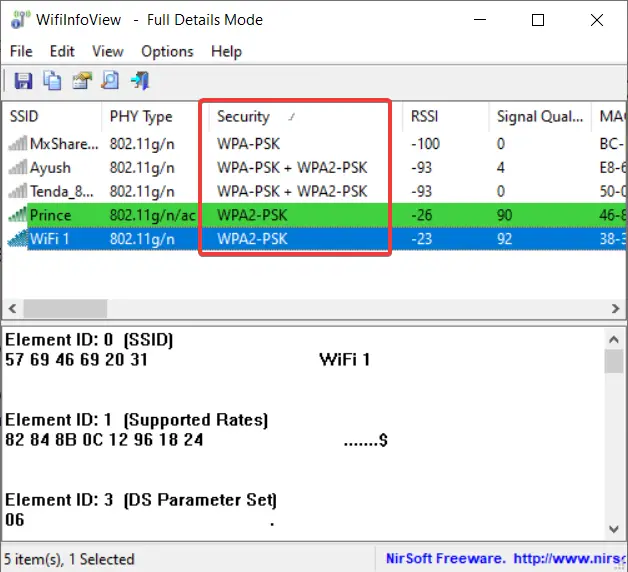Sort by the Signal Quality column header
This screenshot has width=628, height=572.
(x=540, y=117)
